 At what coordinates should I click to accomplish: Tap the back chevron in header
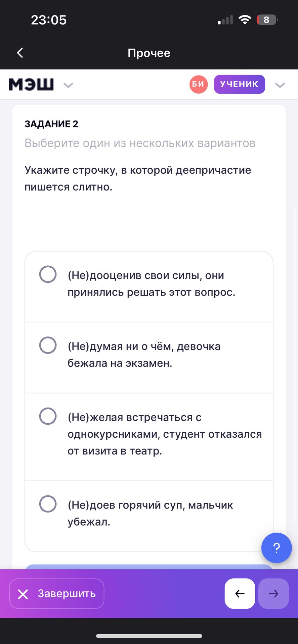pos(20,53)
